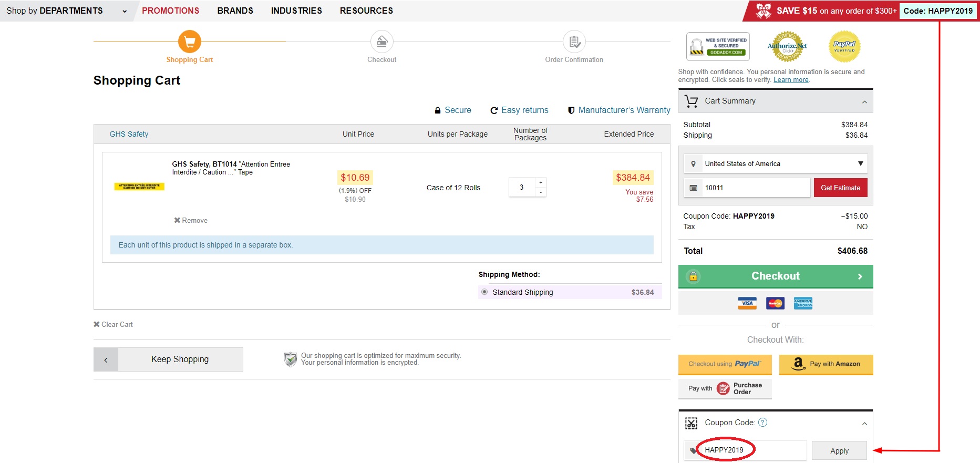
Task: Click the Shopping Cart step icon
Action: click(190, 42)
